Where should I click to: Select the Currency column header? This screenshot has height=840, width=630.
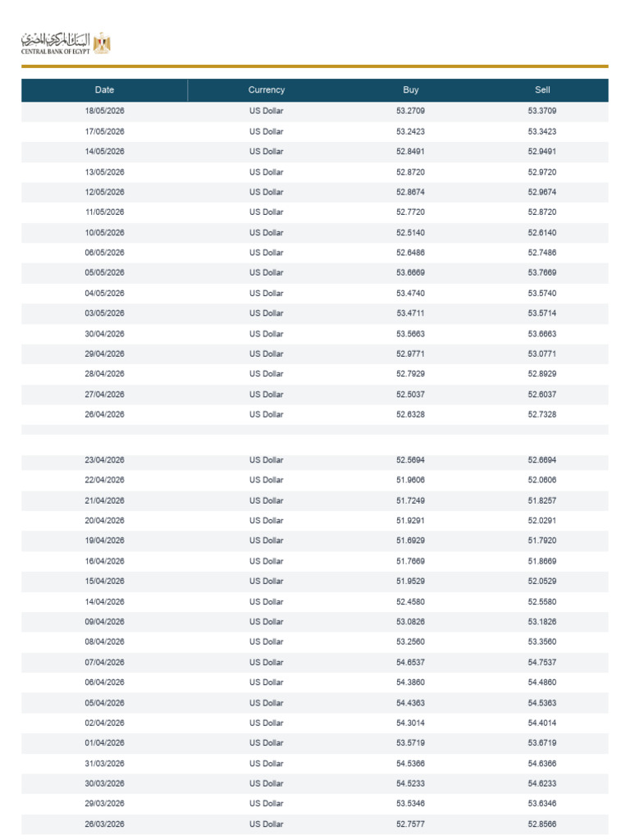[267, 90]
